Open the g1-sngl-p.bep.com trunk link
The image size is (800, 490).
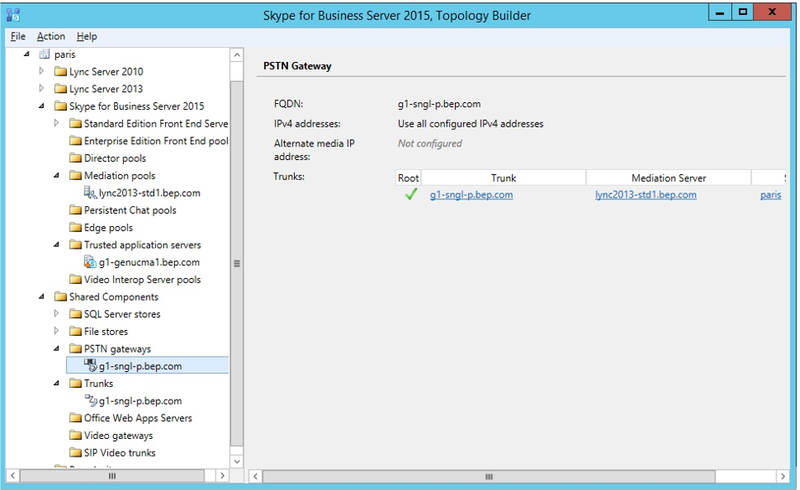click(471, 194)
